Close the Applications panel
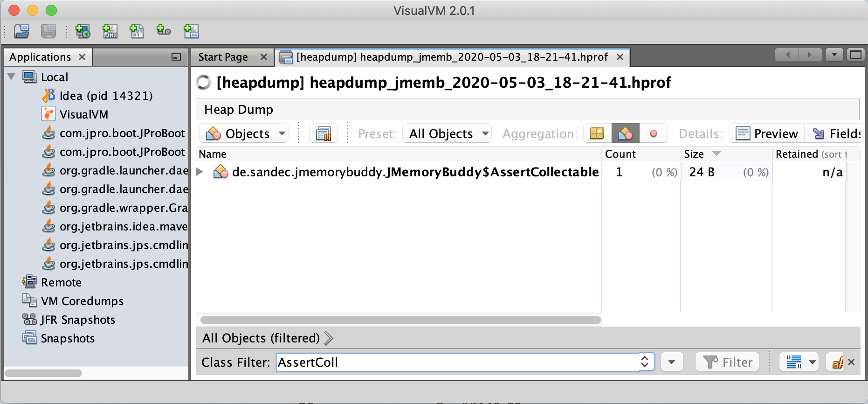 tap(82, 57)
